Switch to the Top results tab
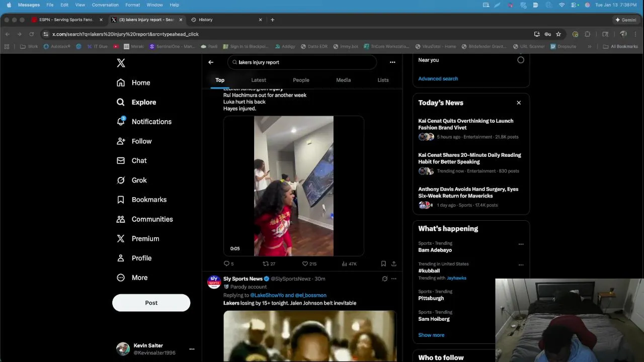The width and height of the screenshot is (644, 362). pyautogui.click(x=220, y=80)
